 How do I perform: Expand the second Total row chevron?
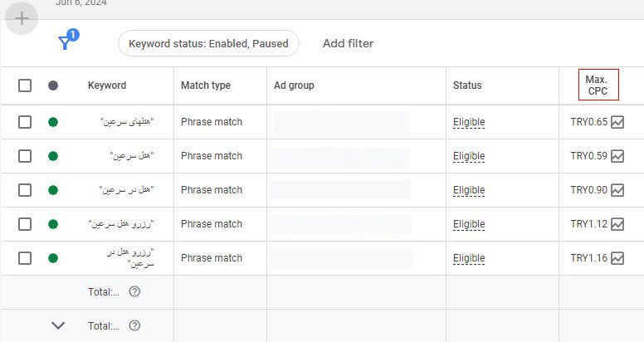point(58,325)
